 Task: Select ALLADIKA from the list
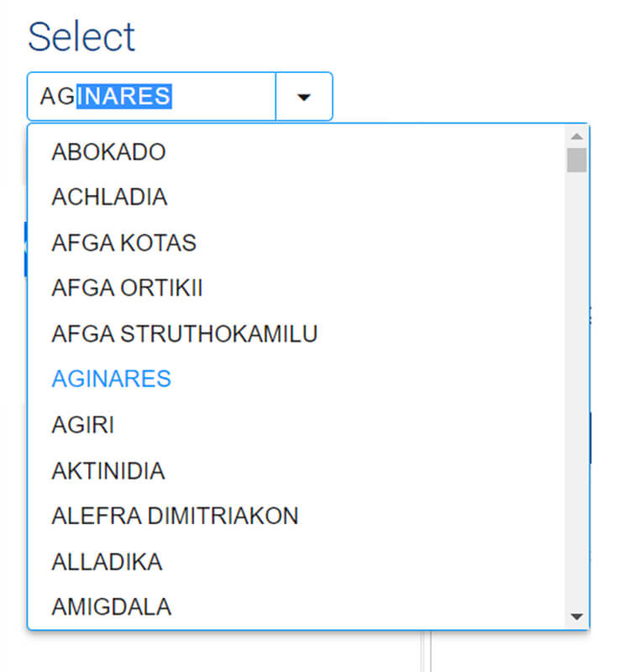[x=107, y=561]
